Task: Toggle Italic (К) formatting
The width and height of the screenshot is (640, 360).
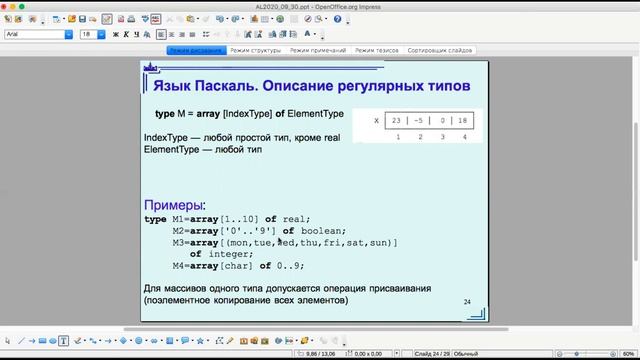Action: click(x=126, y=35)
